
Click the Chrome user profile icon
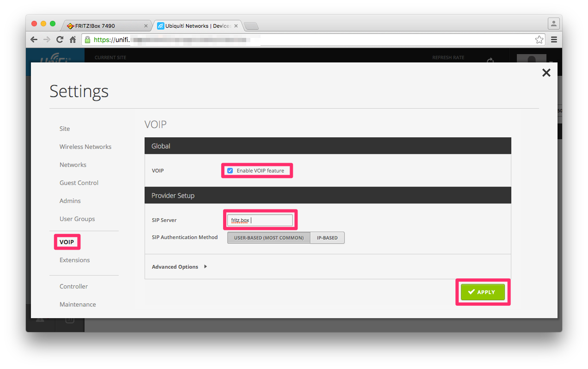click(553, 24)
